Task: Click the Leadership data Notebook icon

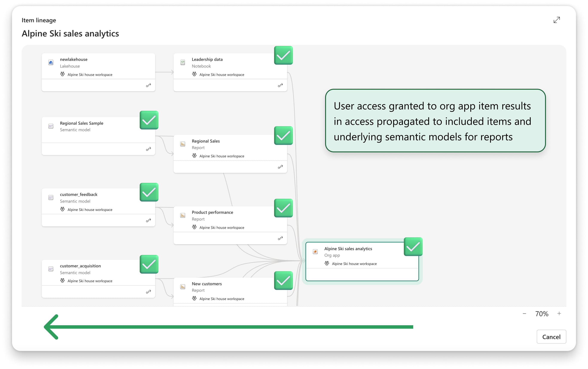Action: [183, 62]
